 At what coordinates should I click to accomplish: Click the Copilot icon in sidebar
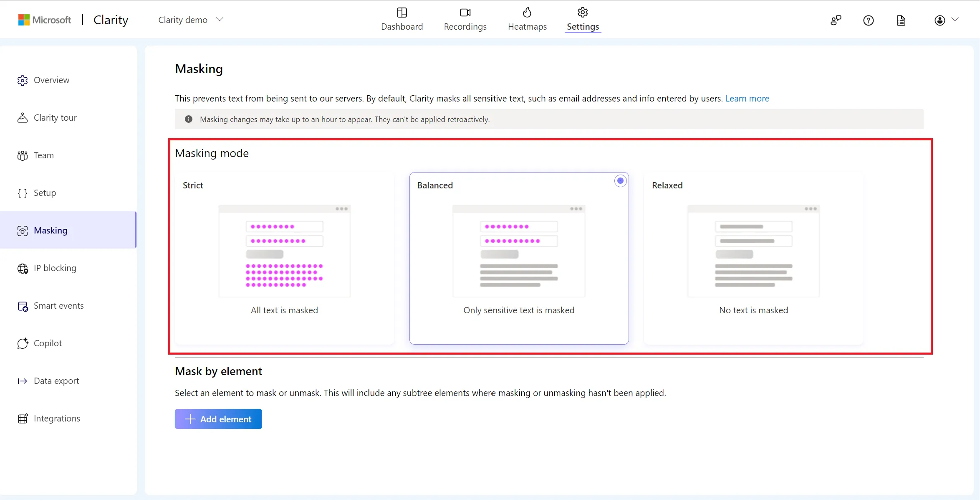pos(23,343)
